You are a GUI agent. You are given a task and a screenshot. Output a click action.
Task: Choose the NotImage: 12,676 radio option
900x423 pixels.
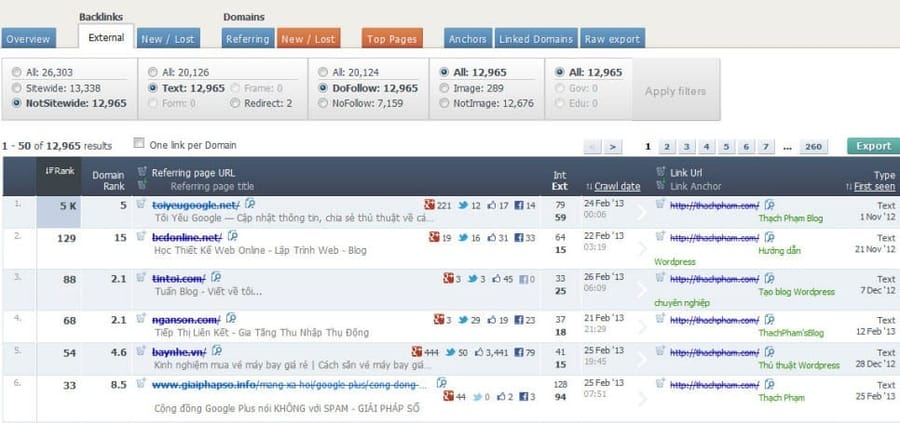click(444, 103)
